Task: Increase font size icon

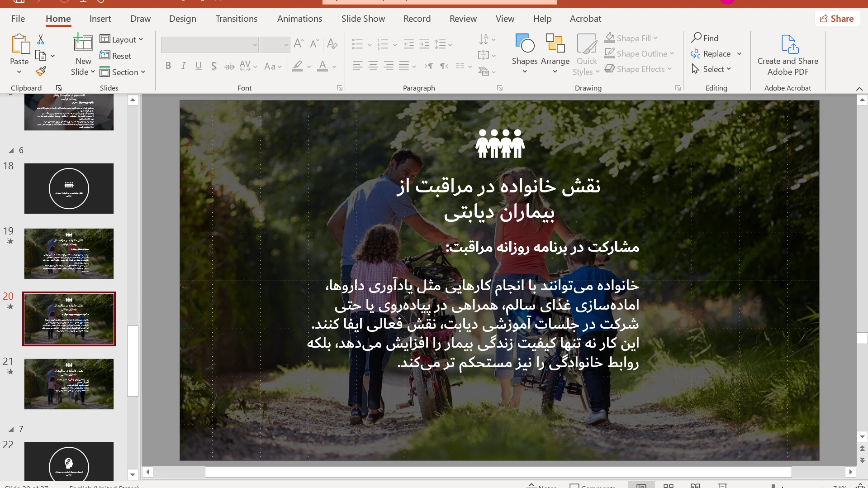Action: 299,43
